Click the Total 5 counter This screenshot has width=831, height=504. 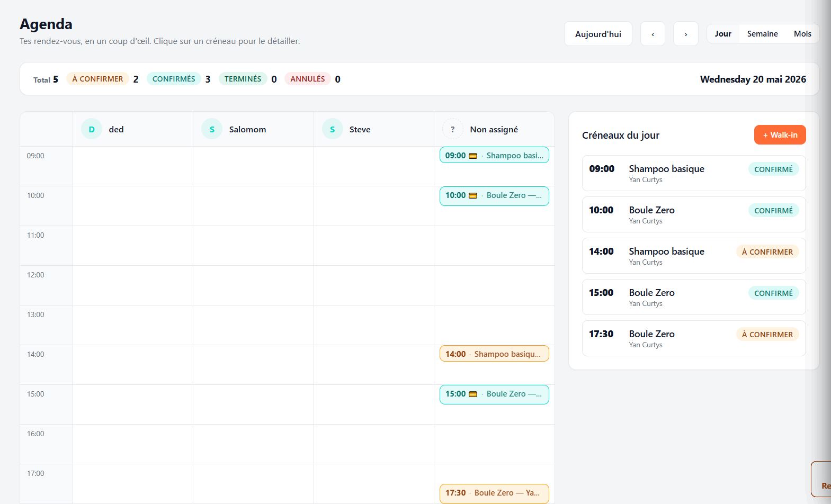click(46, 79)
